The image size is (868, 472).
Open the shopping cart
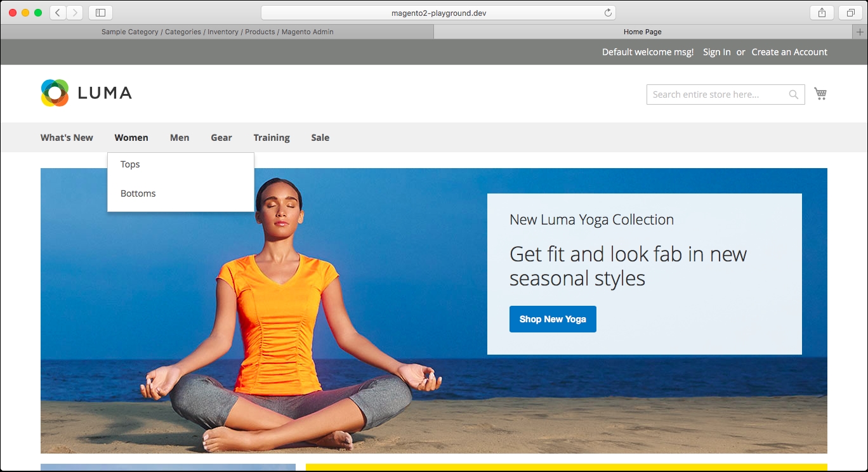point(820,94)
